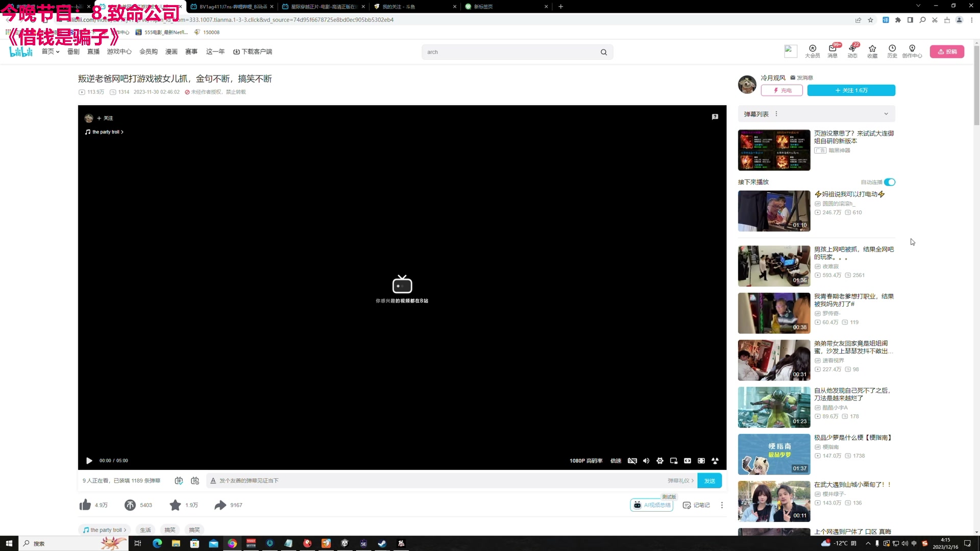
Task: Click the coin donation icon
Action: (x=130, y=505)
